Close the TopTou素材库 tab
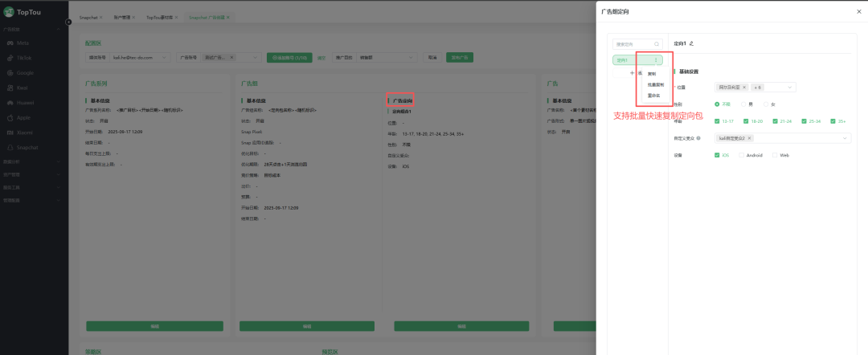 (x=177, y=18)
